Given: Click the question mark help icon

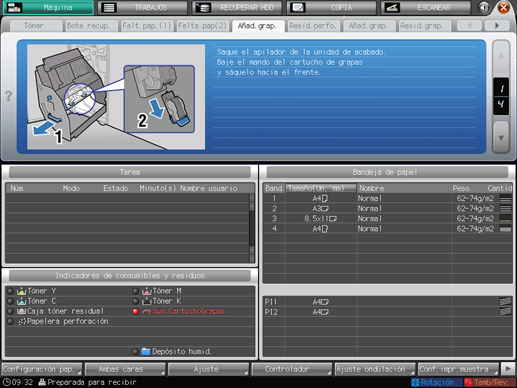Looking at the screenshot, I should [9, 96].
